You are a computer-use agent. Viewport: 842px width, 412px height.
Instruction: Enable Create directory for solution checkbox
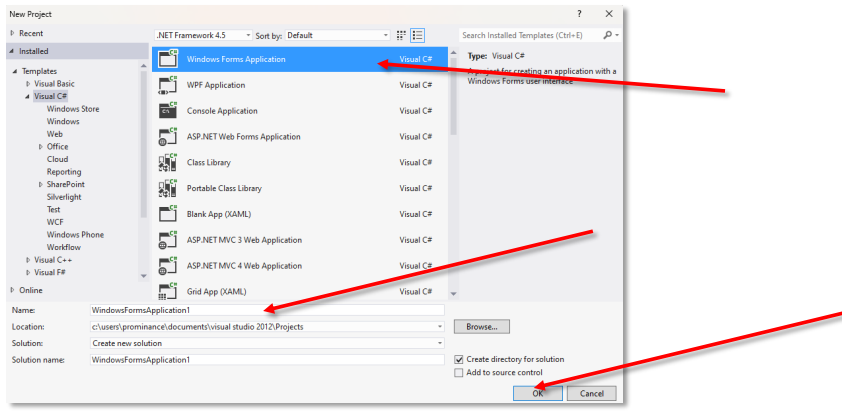point(459,359)
